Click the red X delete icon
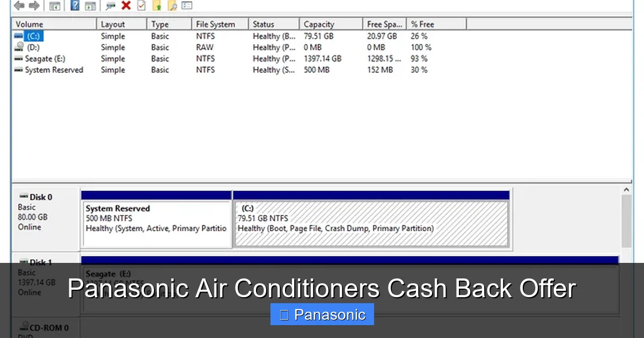This screenshot has width=644, height=338. click(126, 5)
